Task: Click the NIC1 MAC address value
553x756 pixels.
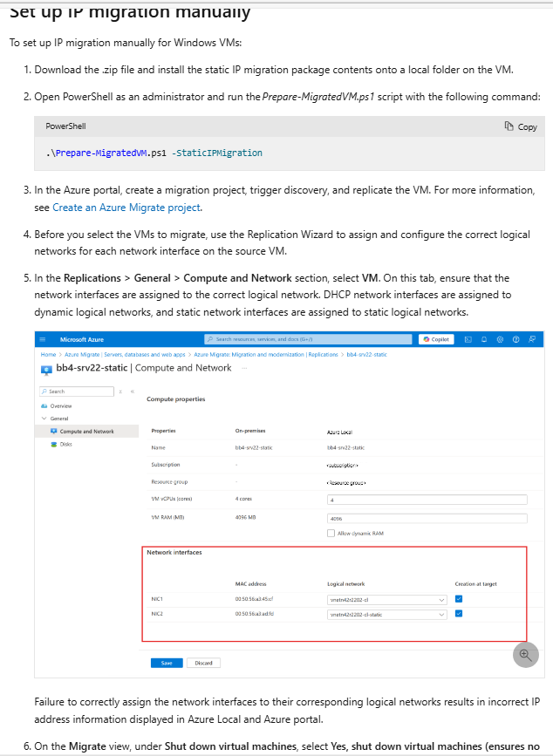Action: 254,599
